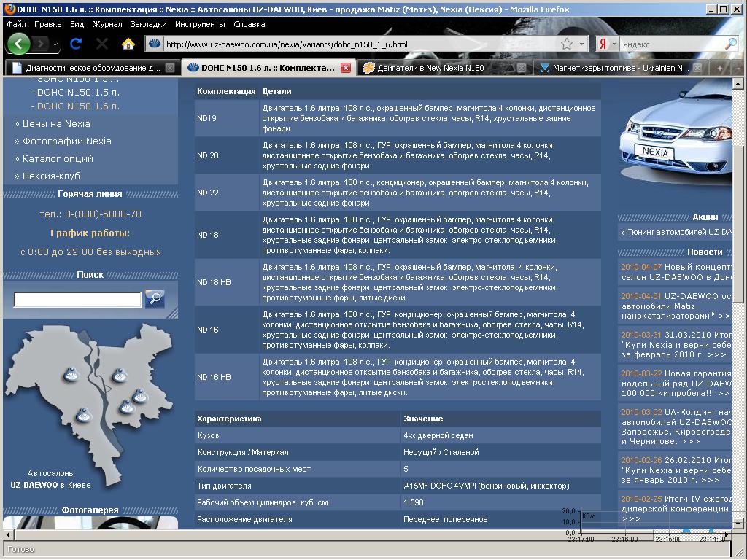Bookmark this page with the star icon
This screenshot has height=560, width=747.
(x=567, y=44)
